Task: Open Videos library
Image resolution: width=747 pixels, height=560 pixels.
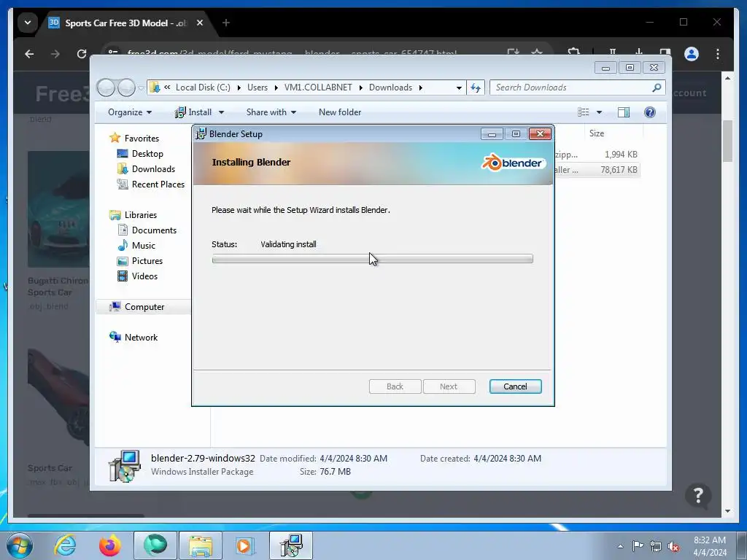Action: tap(144, 276)
